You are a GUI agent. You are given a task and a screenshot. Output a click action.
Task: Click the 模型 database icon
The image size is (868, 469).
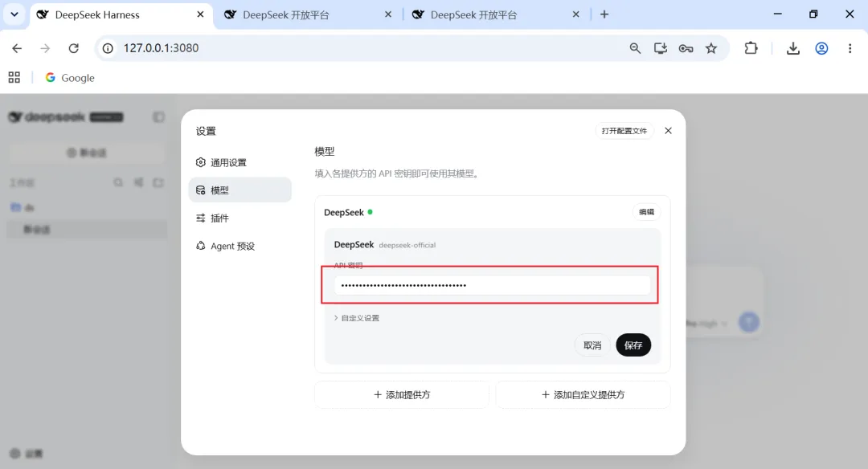tap(200, 190)
